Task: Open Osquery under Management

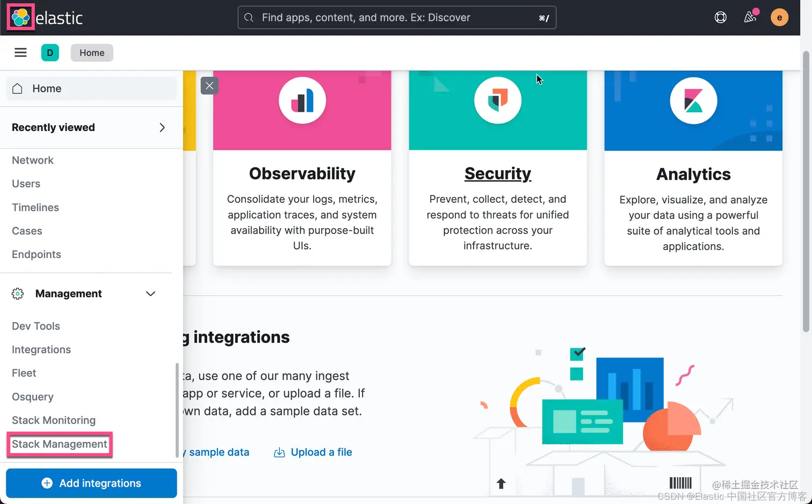Action: tap(33, 397)
